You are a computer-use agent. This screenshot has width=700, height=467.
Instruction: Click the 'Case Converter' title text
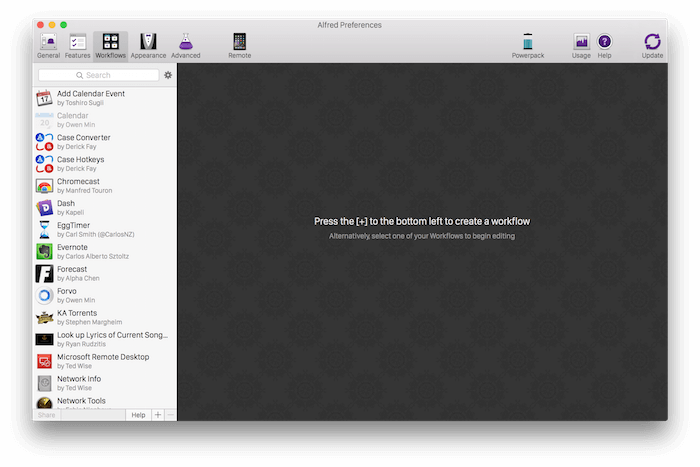point(83,138)
